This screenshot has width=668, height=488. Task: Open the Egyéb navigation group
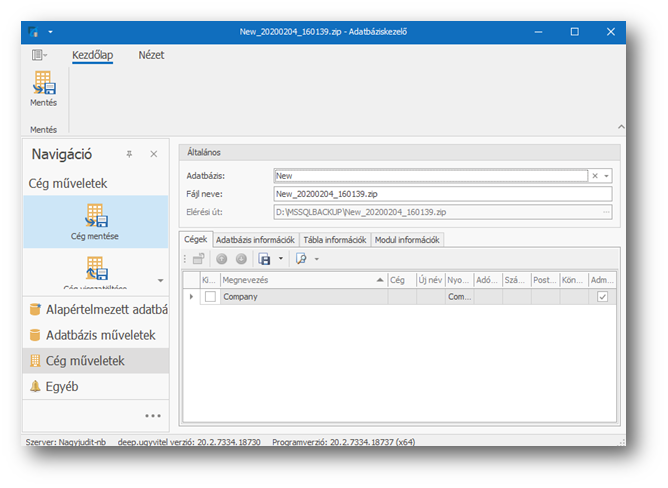[61, 386]
